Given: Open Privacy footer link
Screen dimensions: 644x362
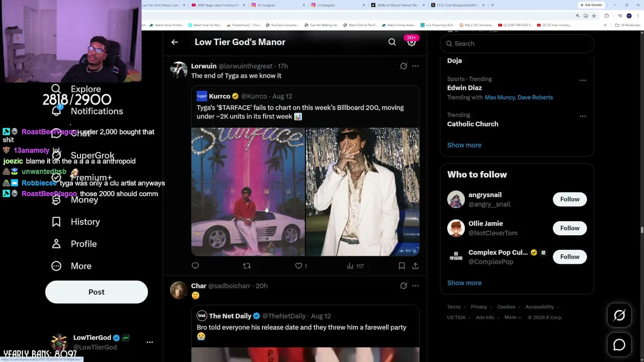Looking at the screenshot, I should [479, 307].
